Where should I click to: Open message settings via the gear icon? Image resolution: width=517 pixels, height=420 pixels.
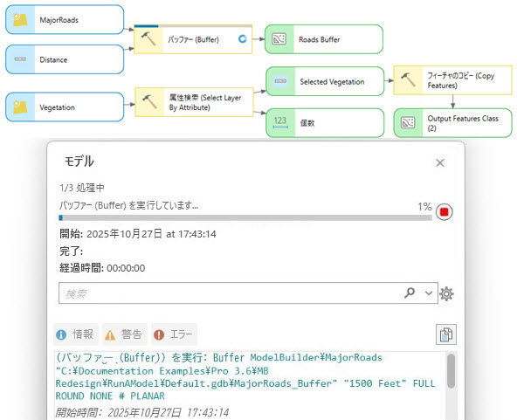pyautogui.click(x=446, y=293)
